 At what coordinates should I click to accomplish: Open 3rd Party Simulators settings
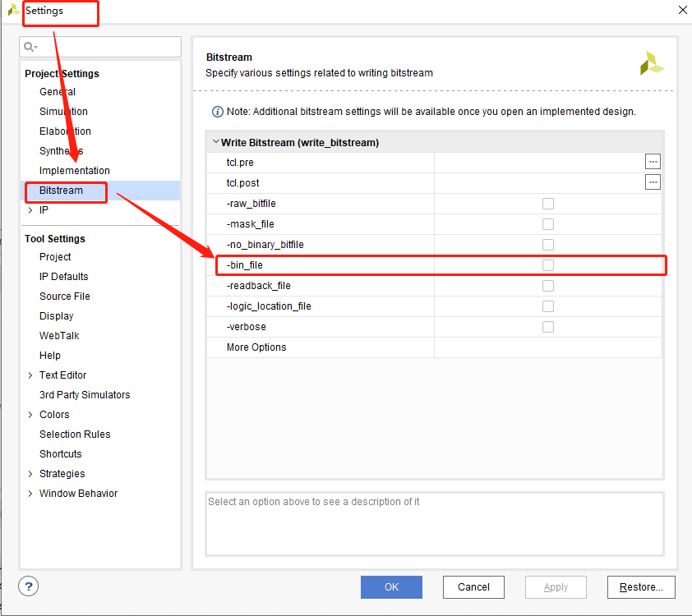[x=85, y=395]
